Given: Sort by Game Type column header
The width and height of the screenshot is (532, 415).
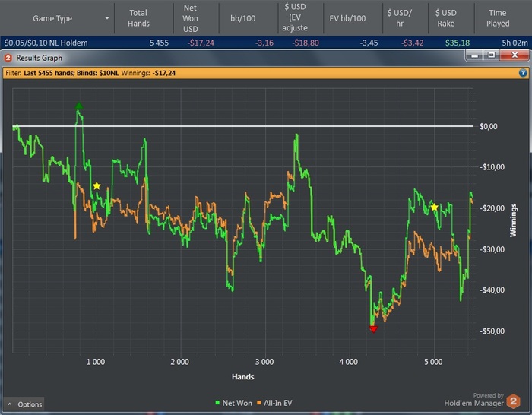Looking at the screenshot, I should pyautogui.click(x=52, y=18).
